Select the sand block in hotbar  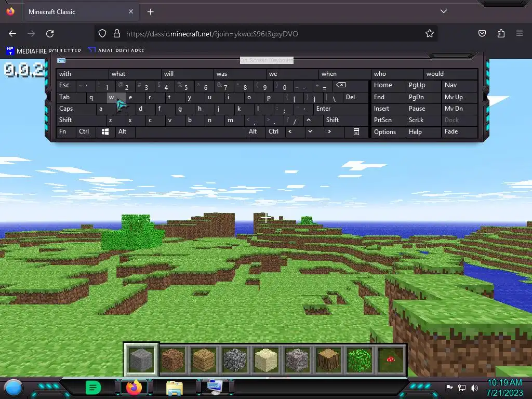[x=266, y=360]
